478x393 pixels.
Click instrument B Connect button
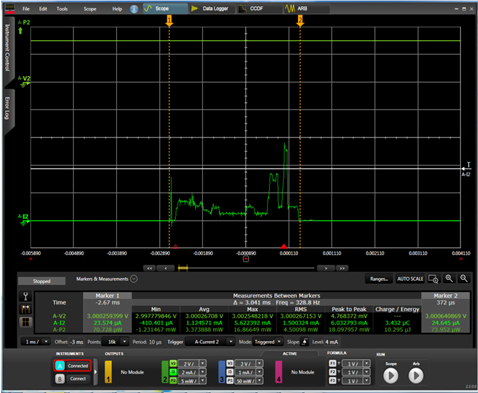tap(72, 379)
